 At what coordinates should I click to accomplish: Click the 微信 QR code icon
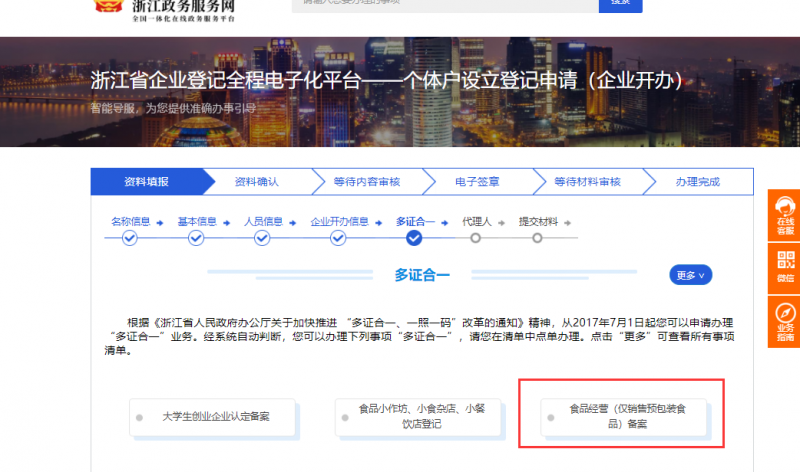(x=785, y=265)
